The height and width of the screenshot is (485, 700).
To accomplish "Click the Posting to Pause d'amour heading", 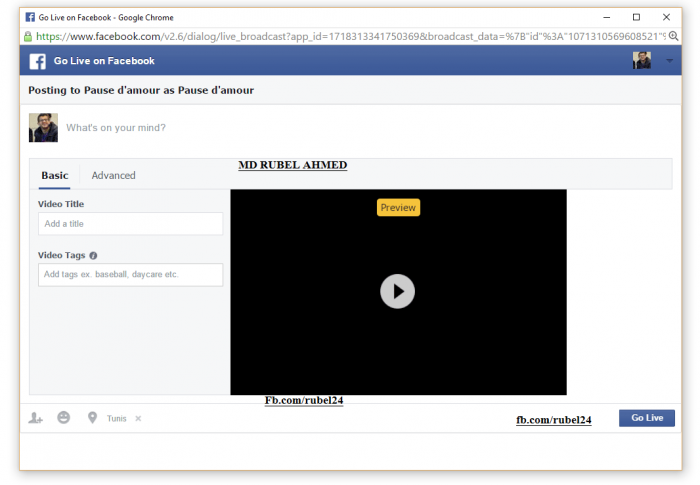I will coord(141,90).
